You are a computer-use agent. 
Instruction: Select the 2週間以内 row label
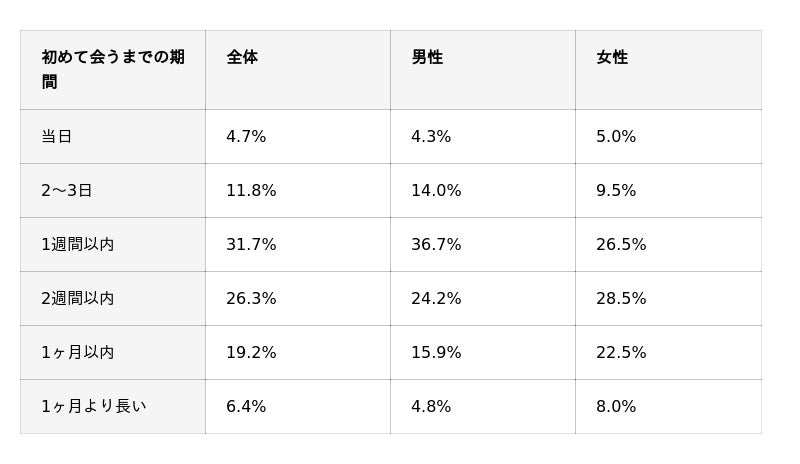tap(113, 299)
